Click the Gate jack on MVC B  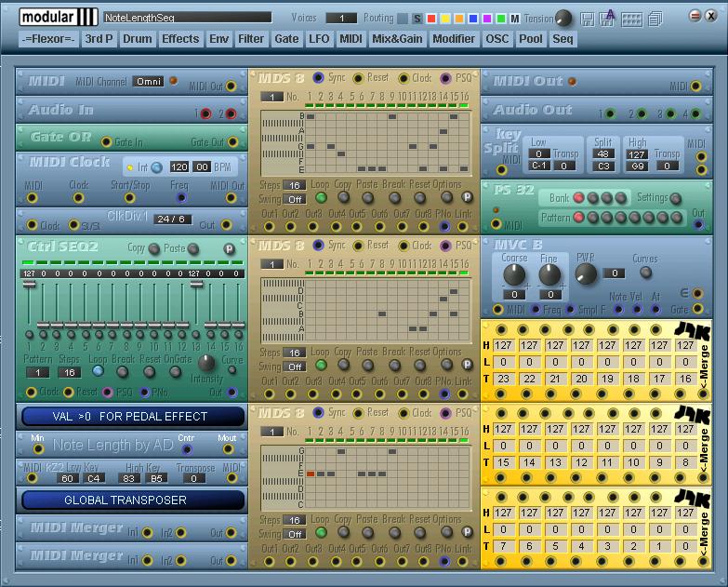[x=697, y=309]
